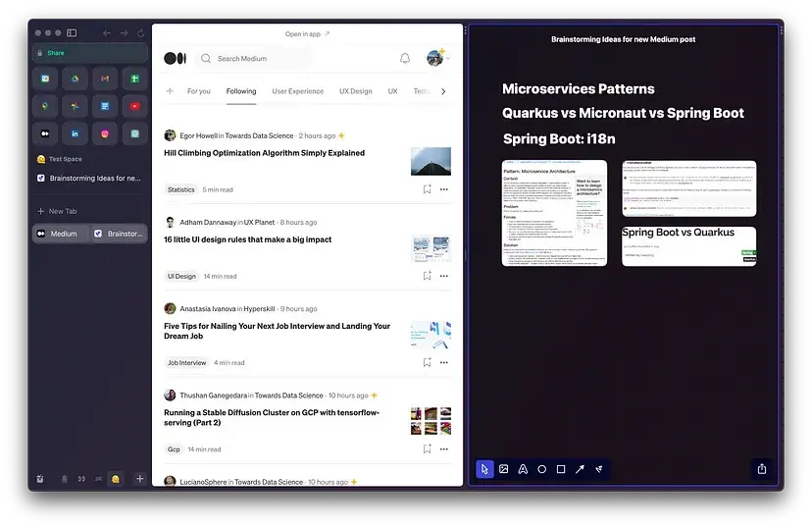This screenshot has width=812, height=528.
Task: Toggle the sidebar panel icon
Action: [x=72, y=32]
